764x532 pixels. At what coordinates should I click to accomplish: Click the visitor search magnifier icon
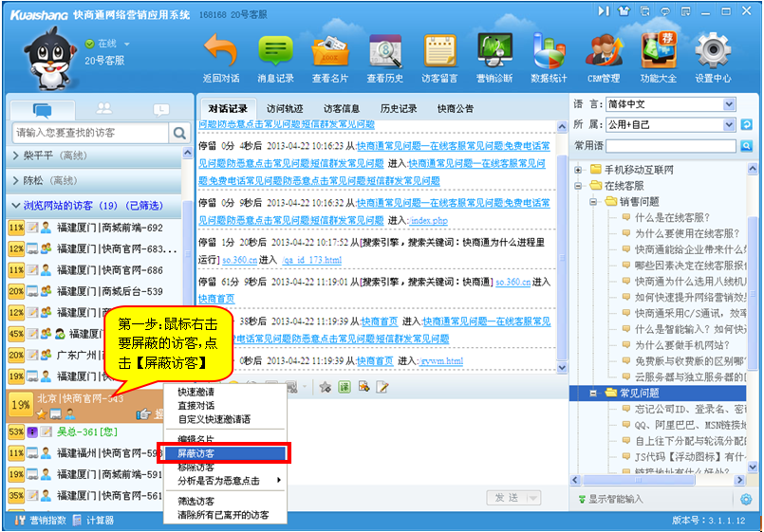179,134
